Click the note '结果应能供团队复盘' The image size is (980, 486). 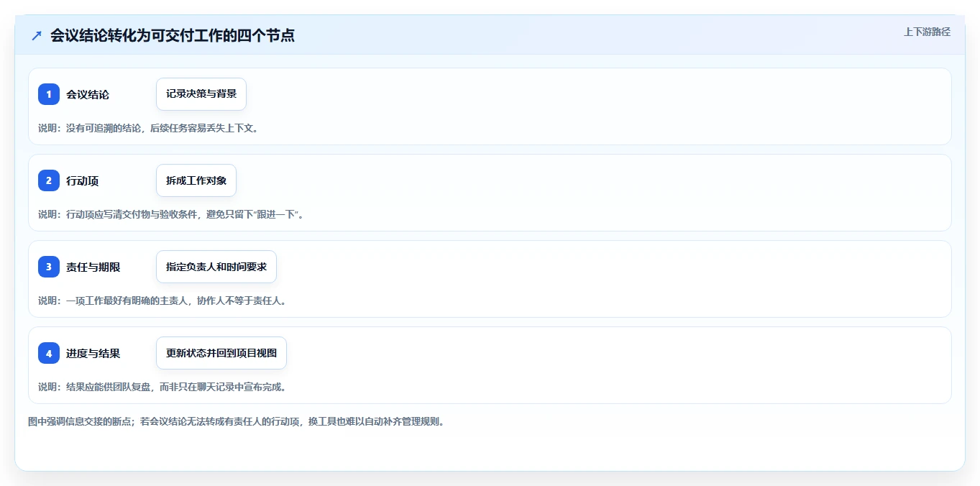(x=162, y=387)
